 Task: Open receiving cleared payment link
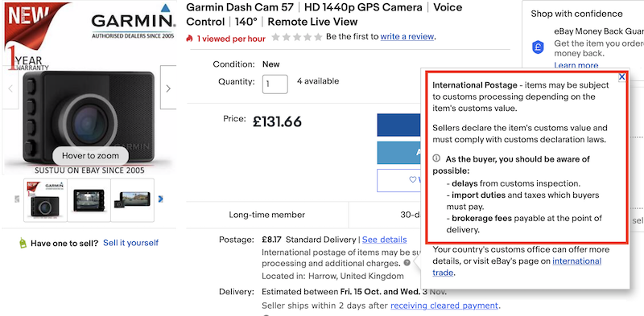[x=444, y=306]
